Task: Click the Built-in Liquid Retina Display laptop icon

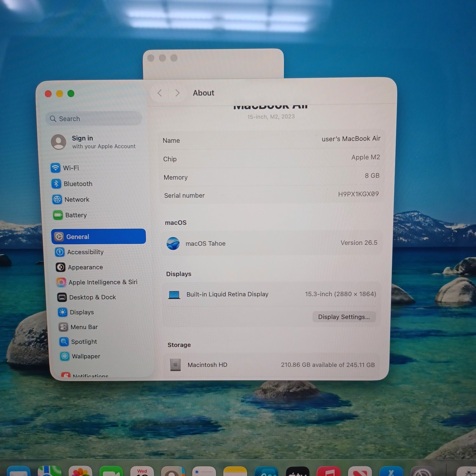Action: point(174,295)
